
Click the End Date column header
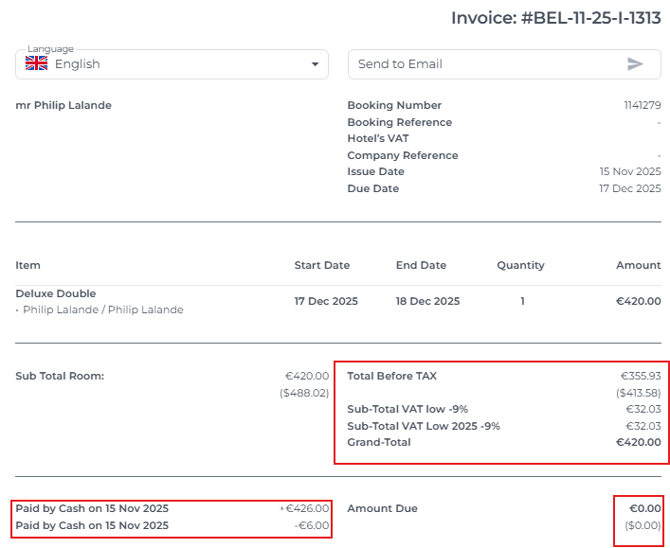coord(421,266)
